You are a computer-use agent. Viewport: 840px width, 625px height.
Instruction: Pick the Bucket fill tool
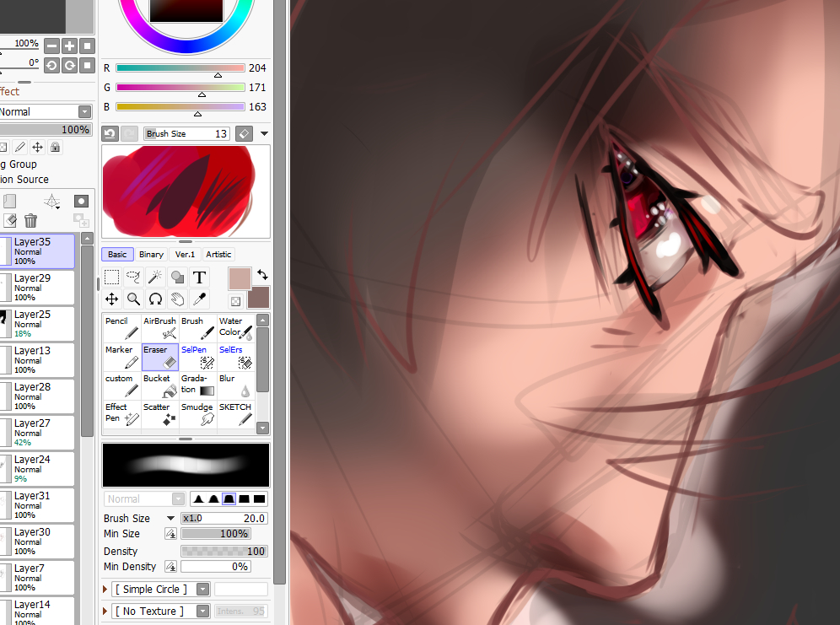click(x=159, y=385)
